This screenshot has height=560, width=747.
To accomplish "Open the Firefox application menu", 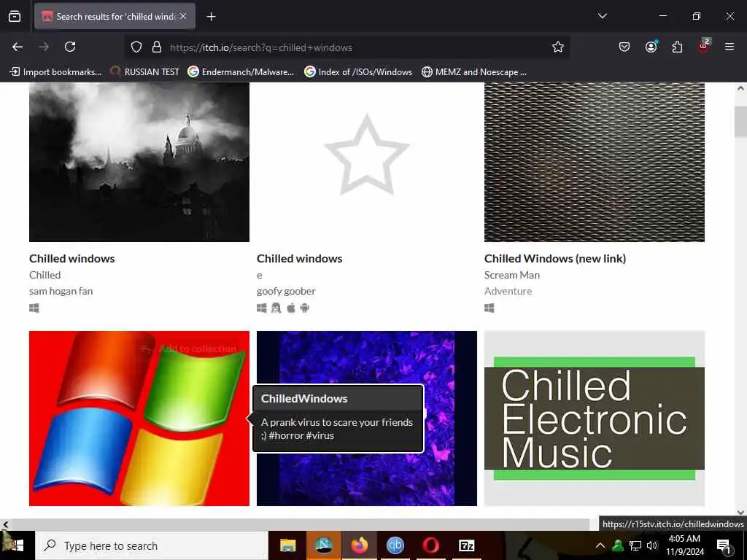I will (x=729, y=47).
